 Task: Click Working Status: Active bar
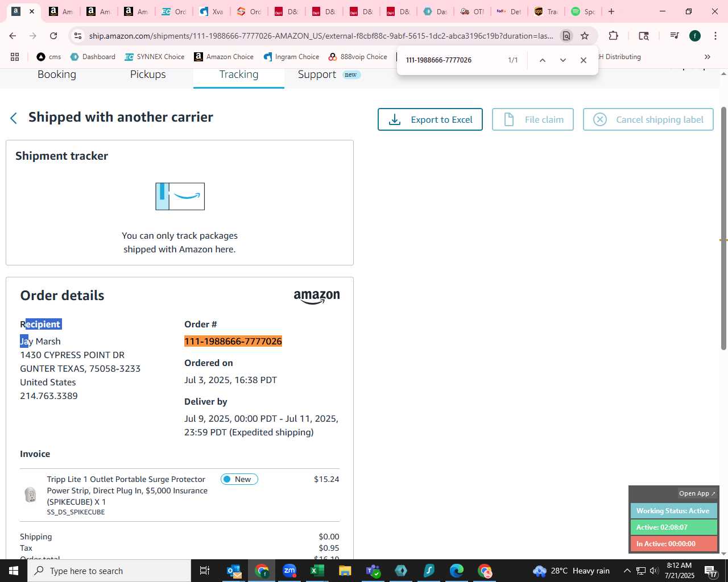click(x=674, y=511)
